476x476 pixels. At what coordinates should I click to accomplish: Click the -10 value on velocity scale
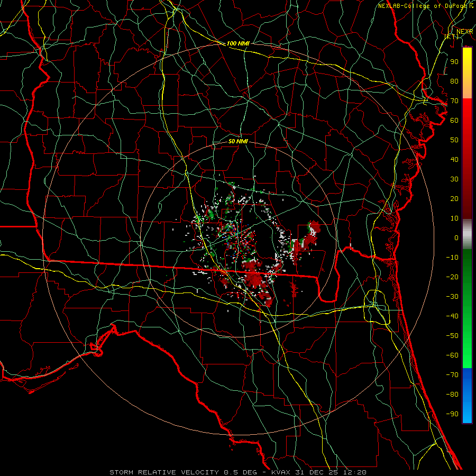452,258
